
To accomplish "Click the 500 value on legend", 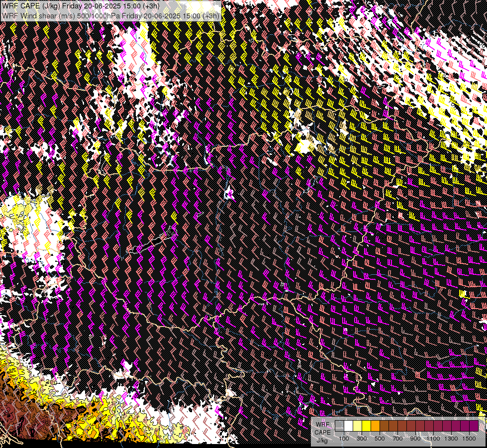I will click(380, 439).
